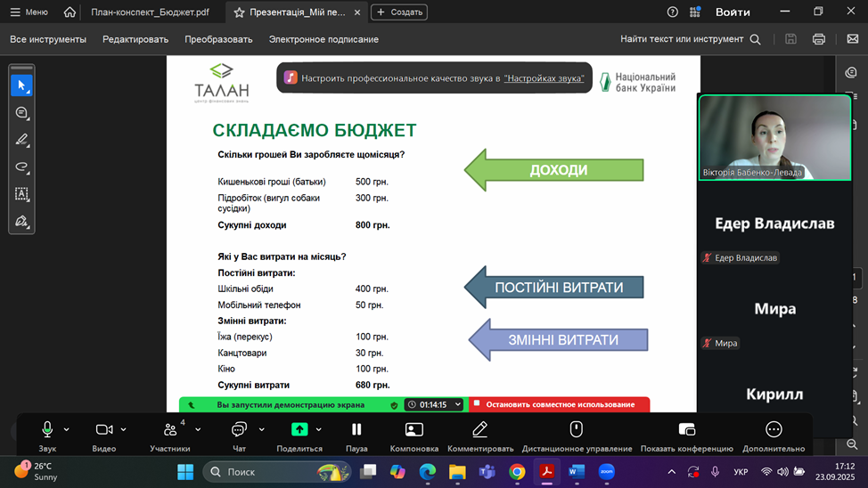Choose the highlighter pen tool
The height and width of the screenshot is (488, 868).
(21, 140)
